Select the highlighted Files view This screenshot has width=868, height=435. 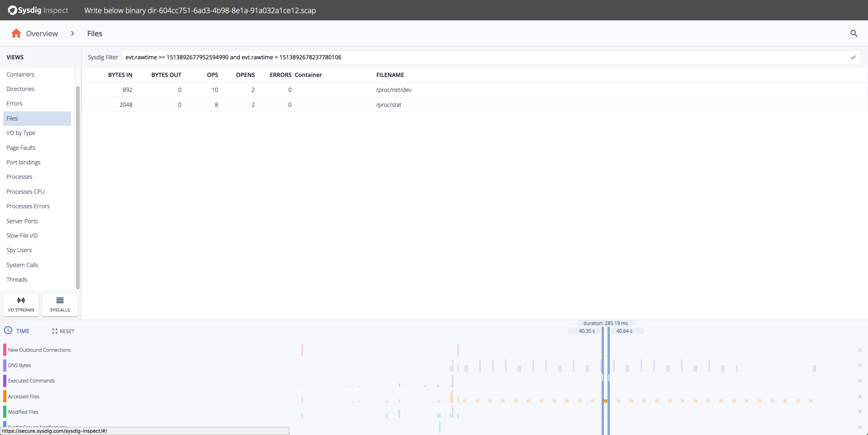[37, 118]
